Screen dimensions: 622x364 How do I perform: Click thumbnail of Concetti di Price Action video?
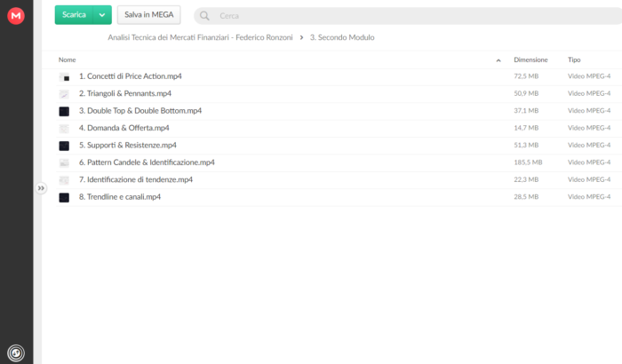point(64,77)
